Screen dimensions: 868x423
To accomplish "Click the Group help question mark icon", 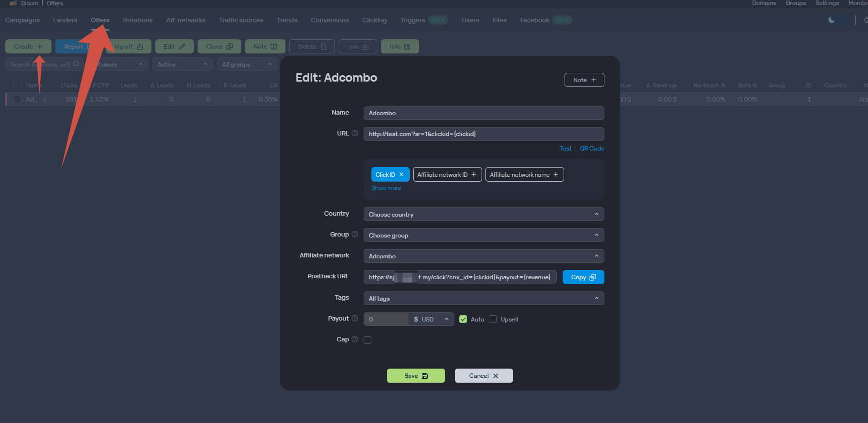I will tap(355, 235).
